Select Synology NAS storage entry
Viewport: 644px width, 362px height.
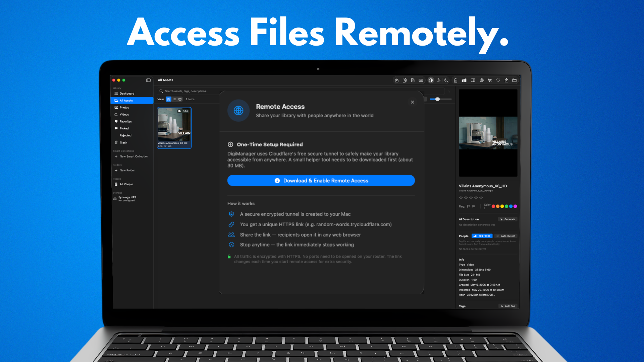[x=132, y=199]
